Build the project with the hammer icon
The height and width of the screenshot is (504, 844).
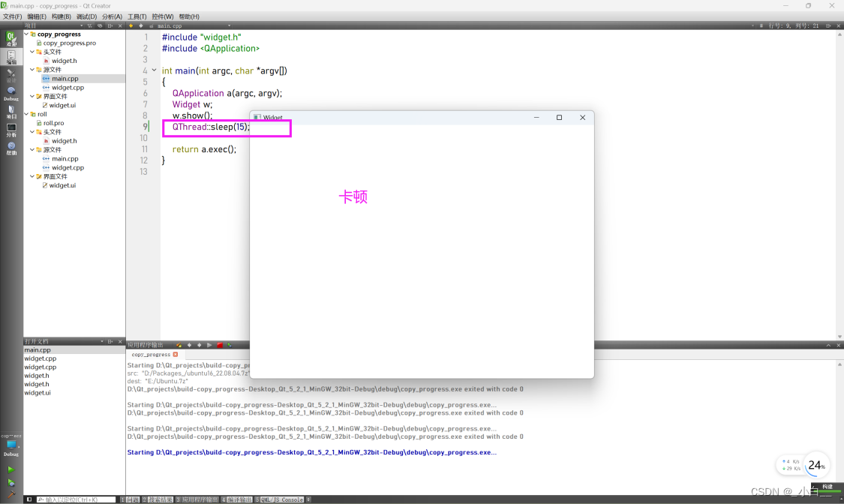pyautogui.click(x=11, y=493)
